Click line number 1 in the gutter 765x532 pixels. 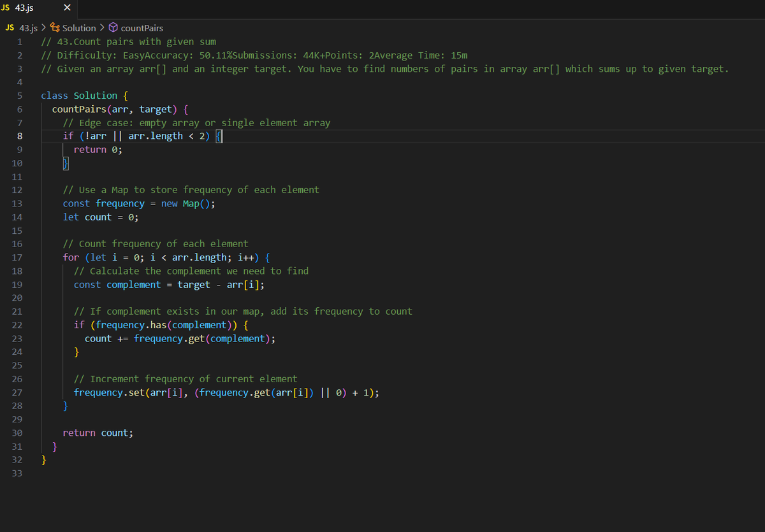20,42
